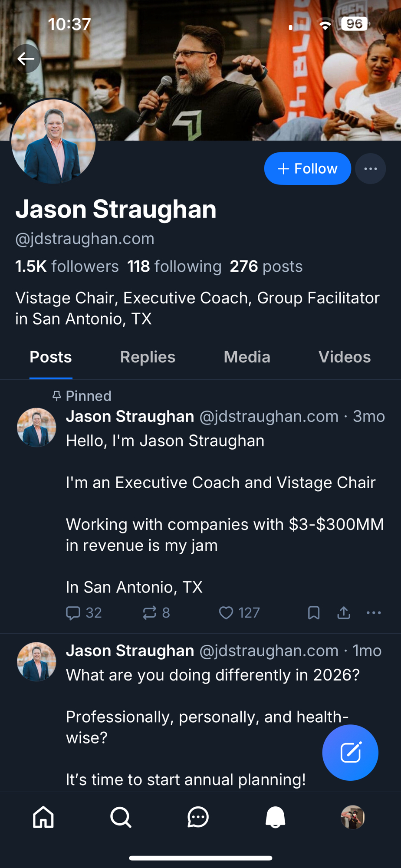
Task: Open my profile from bottom bar
Action: click(352, 817)
